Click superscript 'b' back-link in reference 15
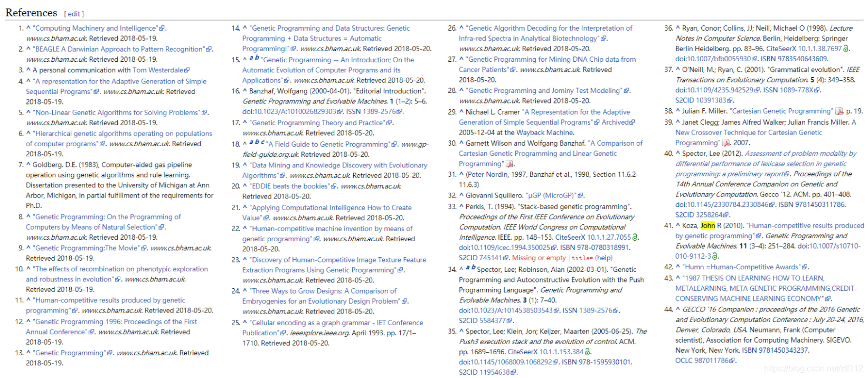Viewport: 868px width, 378px height. pos(257,58)
